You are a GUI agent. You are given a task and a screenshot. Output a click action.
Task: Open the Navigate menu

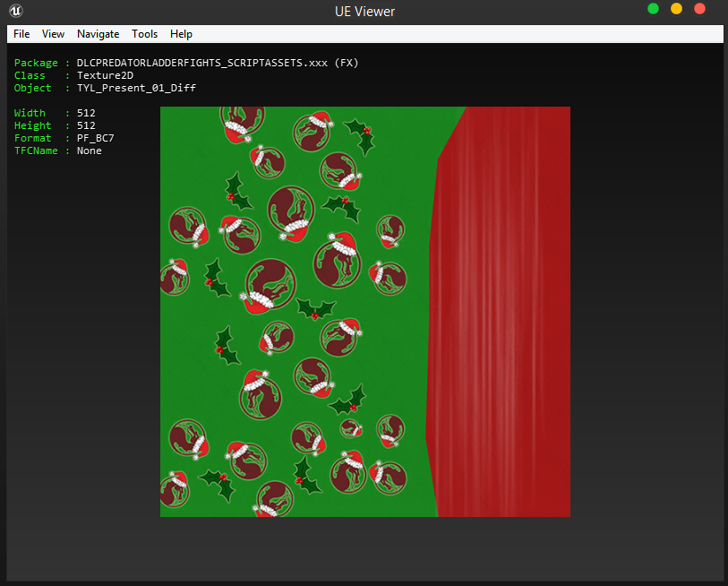pos(98,34)
